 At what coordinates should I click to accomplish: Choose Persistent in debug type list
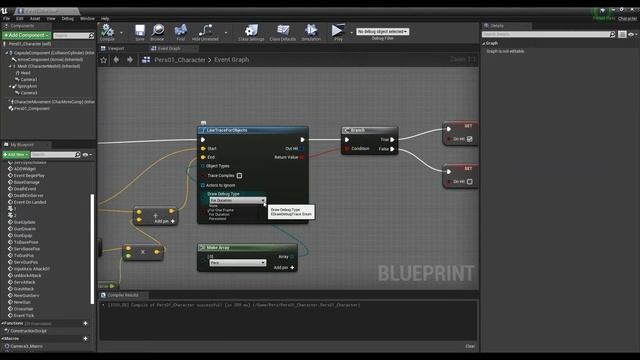pos(217,219)
